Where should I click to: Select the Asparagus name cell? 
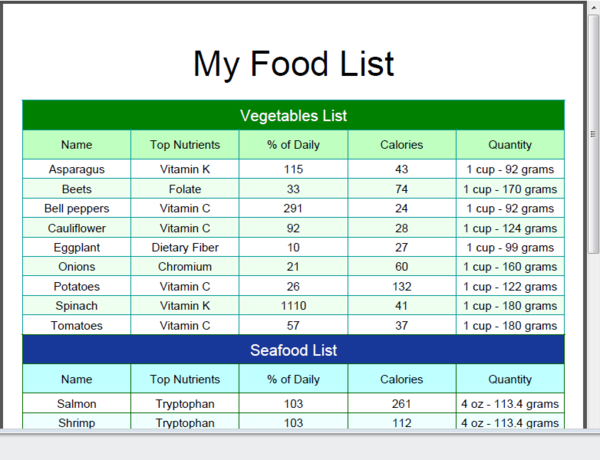point(77,169)
